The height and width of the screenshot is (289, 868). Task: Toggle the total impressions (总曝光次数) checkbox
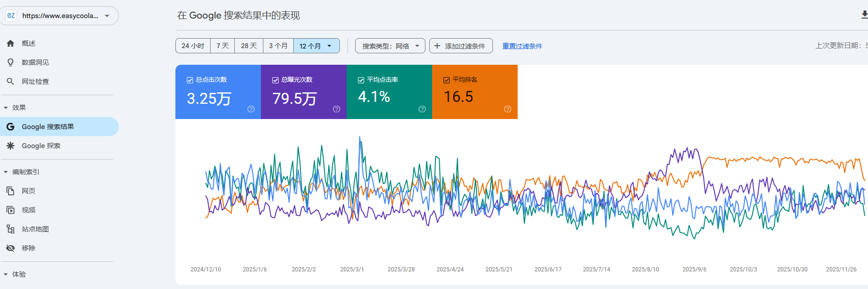[x=275, y=80]
